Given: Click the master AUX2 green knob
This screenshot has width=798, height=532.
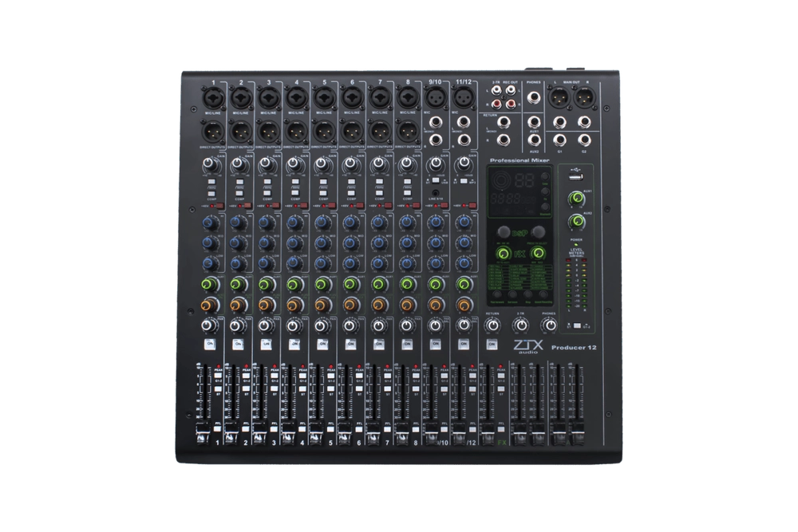Looking at the screenshot, I should [x=577, y=221].
